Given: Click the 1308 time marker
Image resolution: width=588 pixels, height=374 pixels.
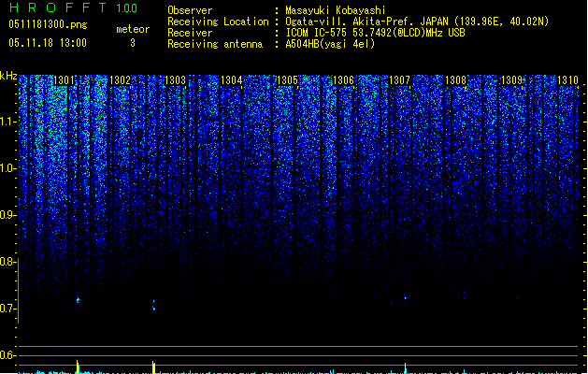Looking at the screenshot, I should [455, 80].
